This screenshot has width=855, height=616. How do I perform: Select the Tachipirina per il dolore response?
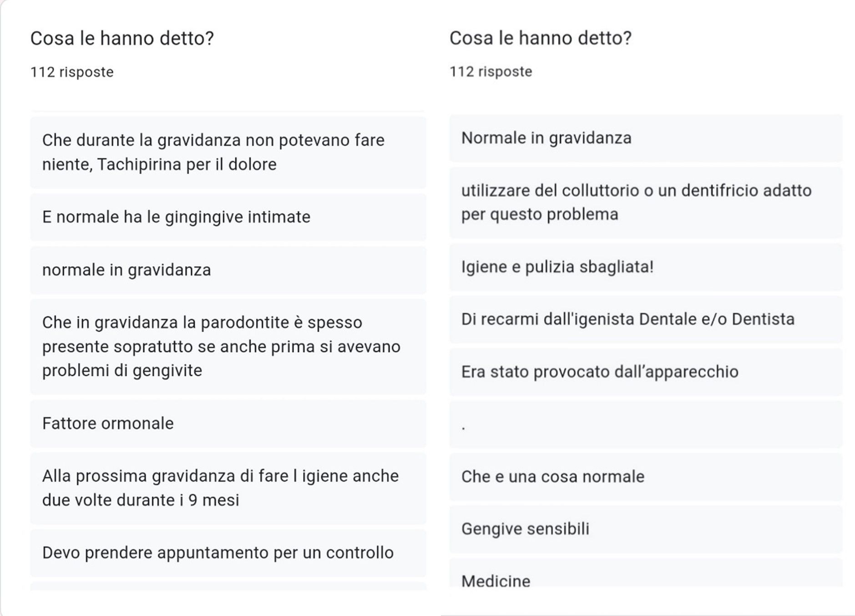click(228, 152)
